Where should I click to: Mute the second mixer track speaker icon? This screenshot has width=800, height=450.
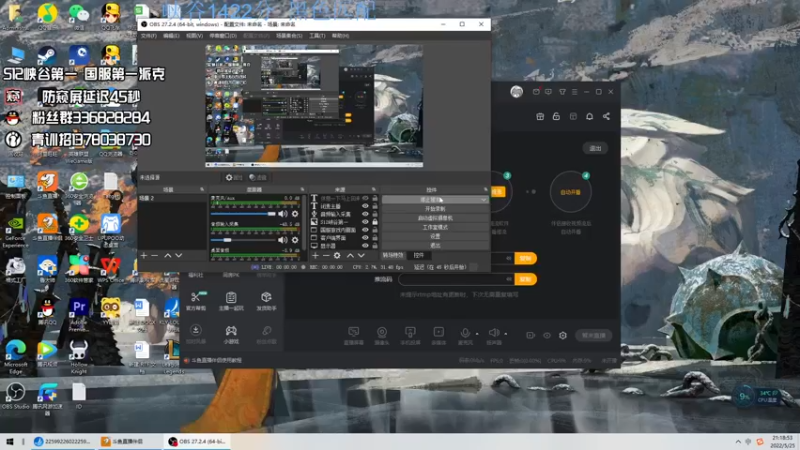pyautogui.click(x=283, y=240)
